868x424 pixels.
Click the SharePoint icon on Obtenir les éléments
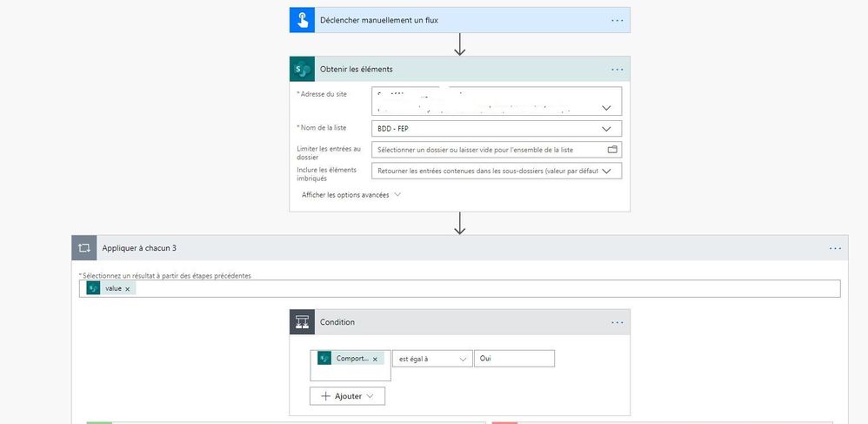[303, 70]
